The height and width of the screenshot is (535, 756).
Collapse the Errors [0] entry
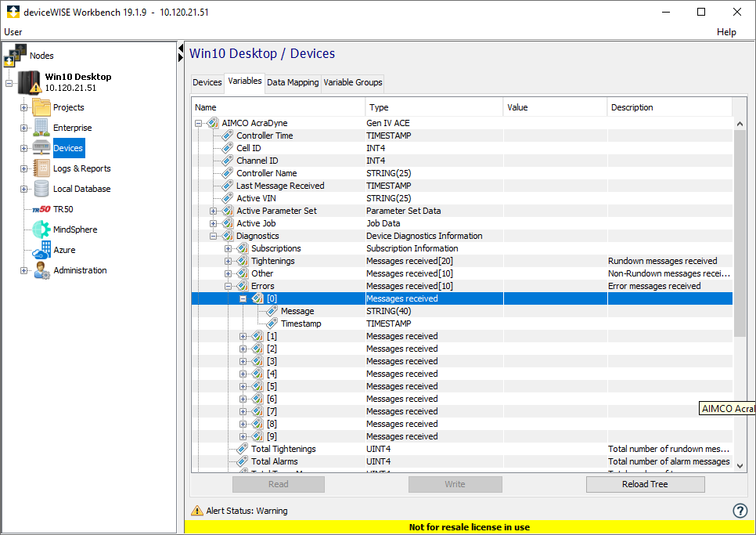tap(243, 298)
